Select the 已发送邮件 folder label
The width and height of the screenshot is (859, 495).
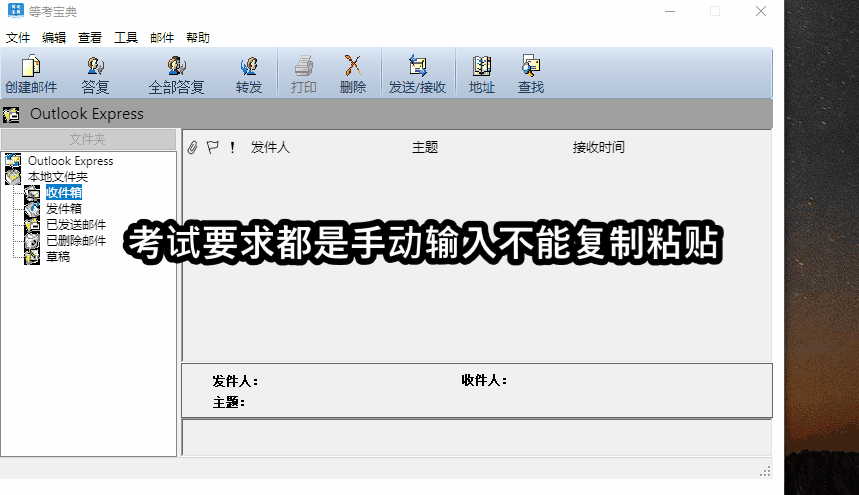[76, 225]
